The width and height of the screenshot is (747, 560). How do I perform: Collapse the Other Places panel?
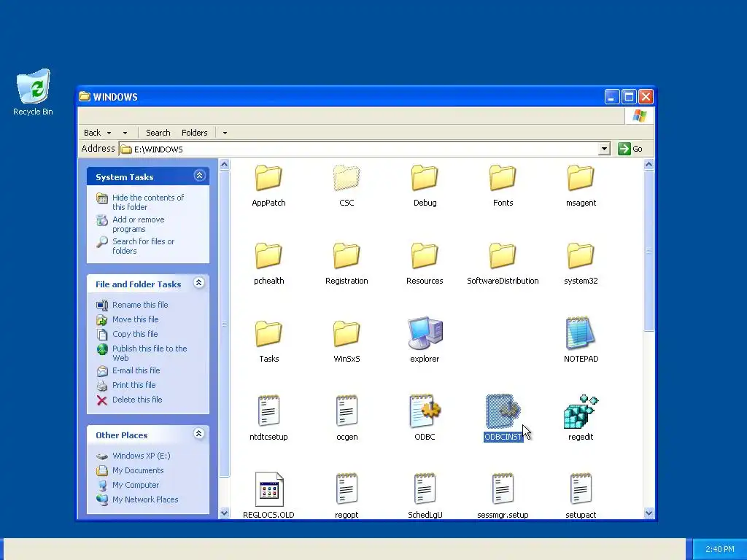pos(199,434)
